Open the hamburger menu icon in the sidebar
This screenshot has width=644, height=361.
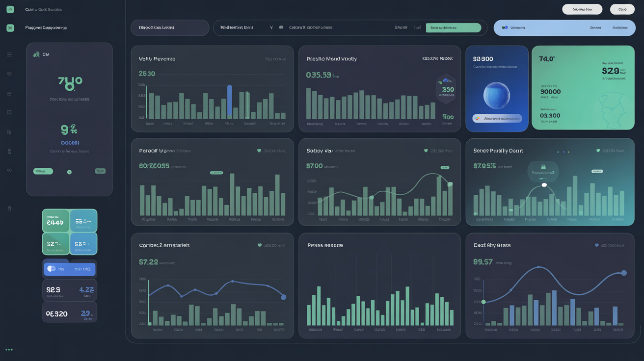9,54
